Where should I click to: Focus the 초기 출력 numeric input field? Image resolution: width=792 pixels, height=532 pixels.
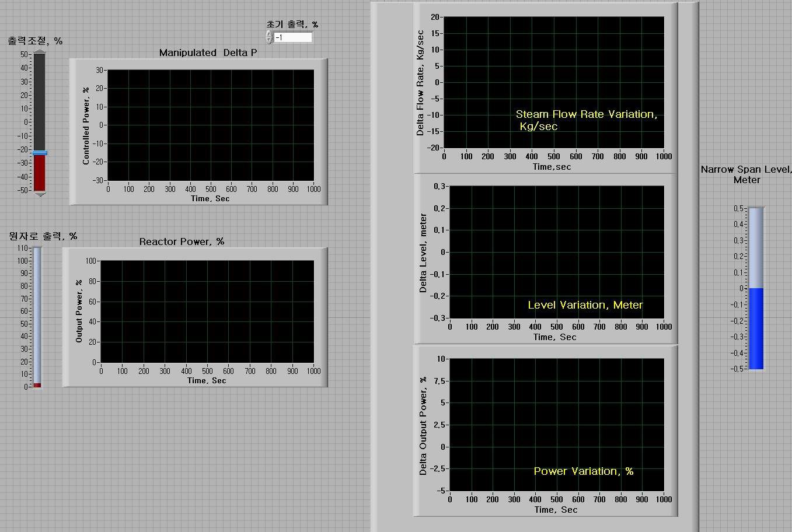293,37
